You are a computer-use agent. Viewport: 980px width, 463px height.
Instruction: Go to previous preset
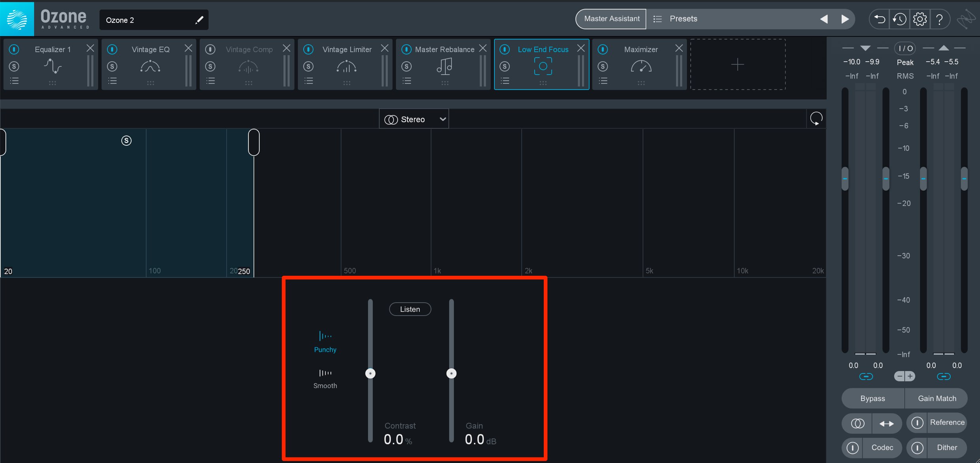(824, 19)
